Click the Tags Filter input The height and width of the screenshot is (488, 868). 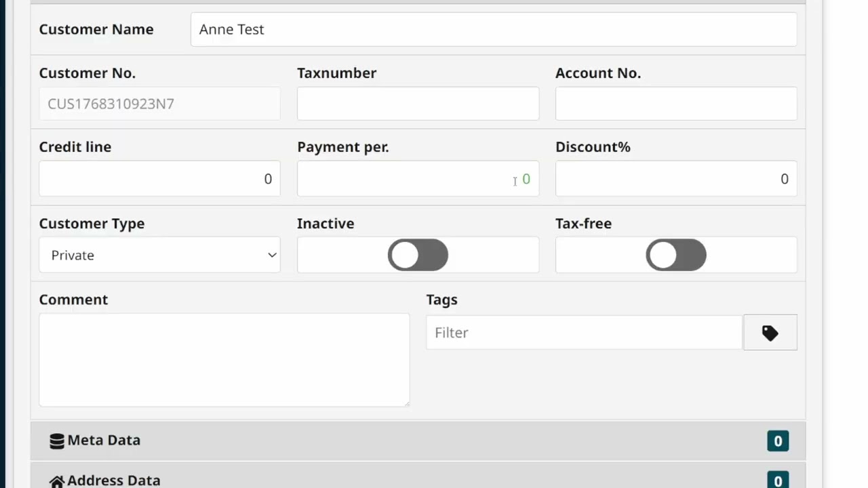(585, 333)
